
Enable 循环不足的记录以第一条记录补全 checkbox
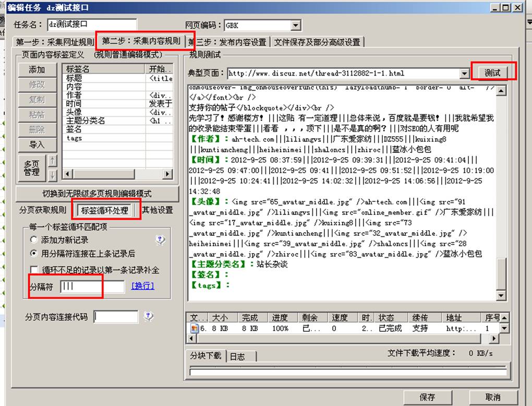34,270
